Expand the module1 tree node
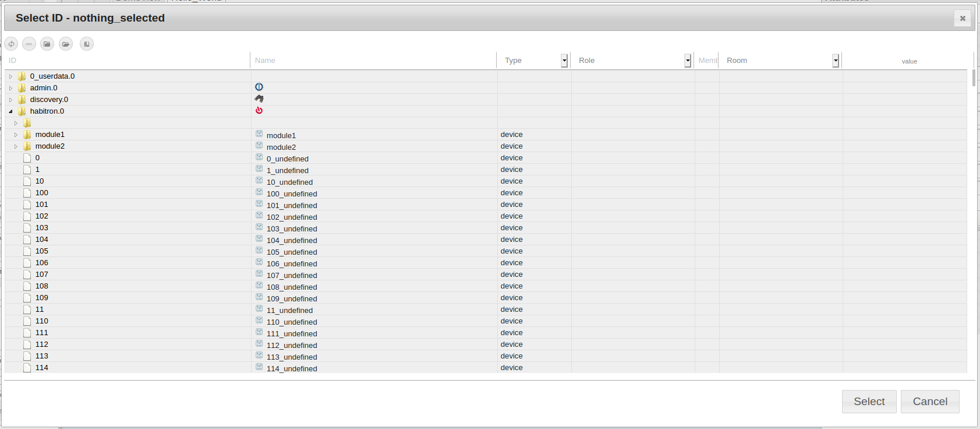The image size is (980, 429). click(16, 135)
